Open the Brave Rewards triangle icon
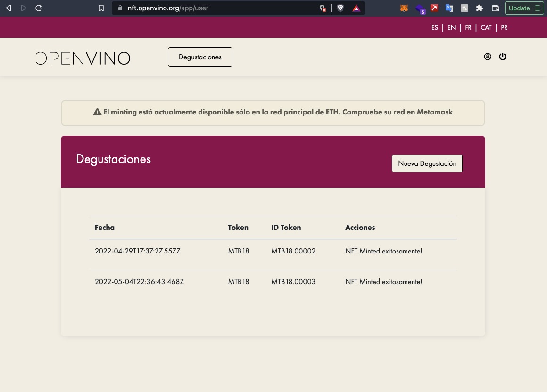 (356, 8)
